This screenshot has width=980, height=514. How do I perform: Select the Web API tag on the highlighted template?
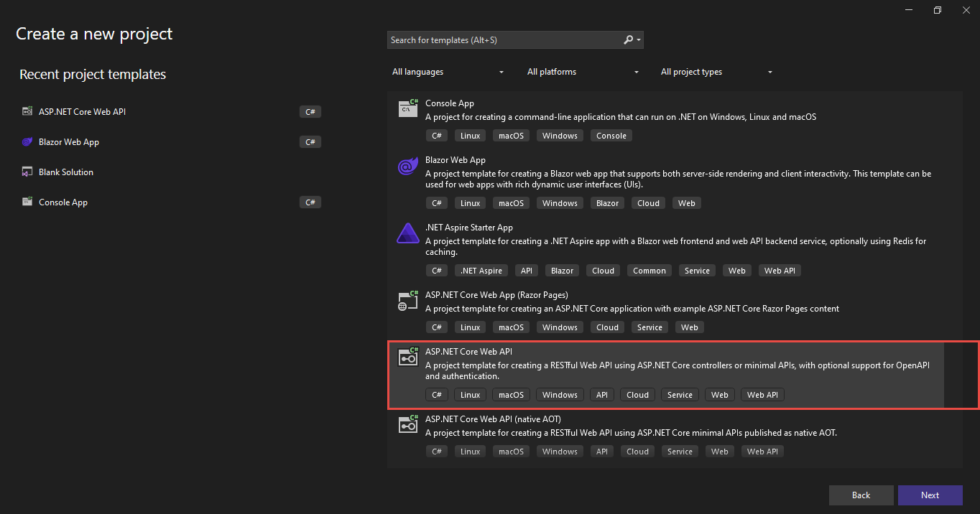click(x=762, y=394)
